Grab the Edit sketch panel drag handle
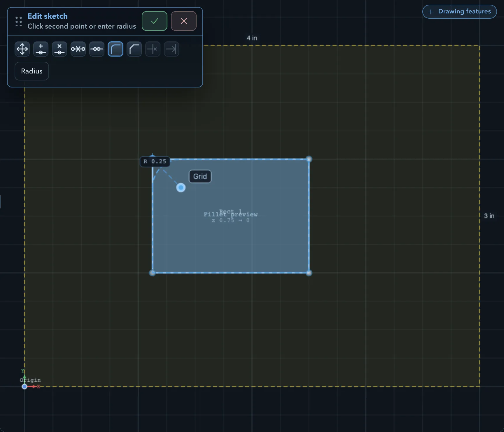Image resolution: width=504 pixels, height=432 pixels. [x=19, y=21]
